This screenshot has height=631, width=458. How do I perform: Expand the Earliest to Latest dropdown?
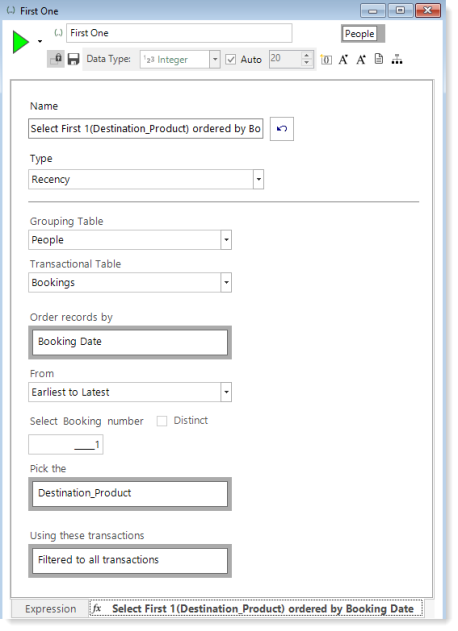point(130,392)
